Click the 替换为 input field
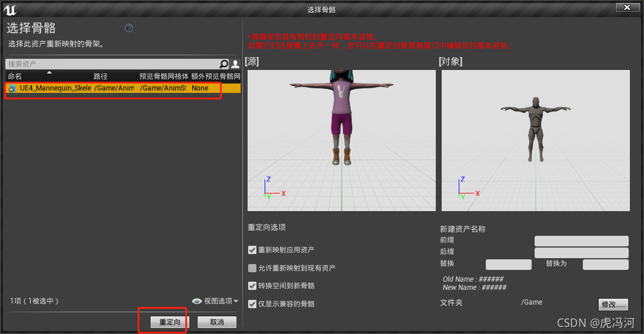 click(x=606, y=265)
